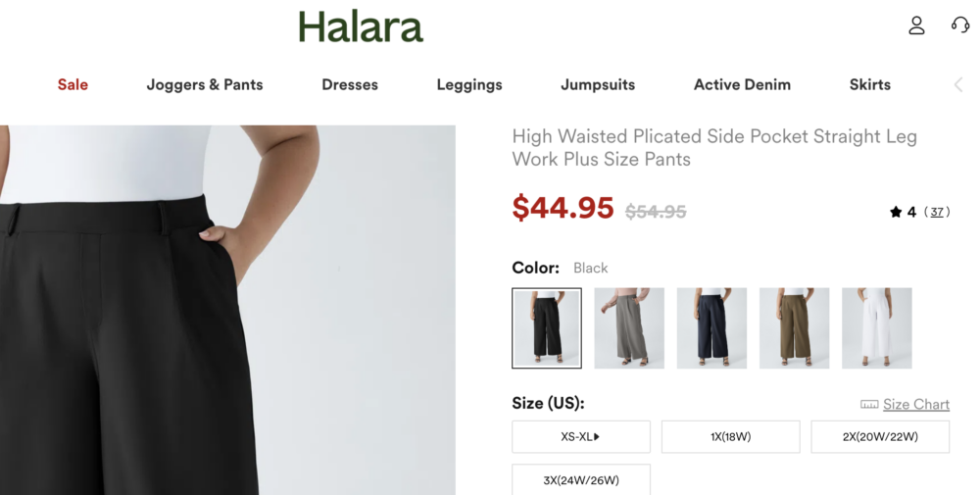This screenshot has height=495, width=980.
Task: Open the Size Chart link
Action: [x=916, y=405]
